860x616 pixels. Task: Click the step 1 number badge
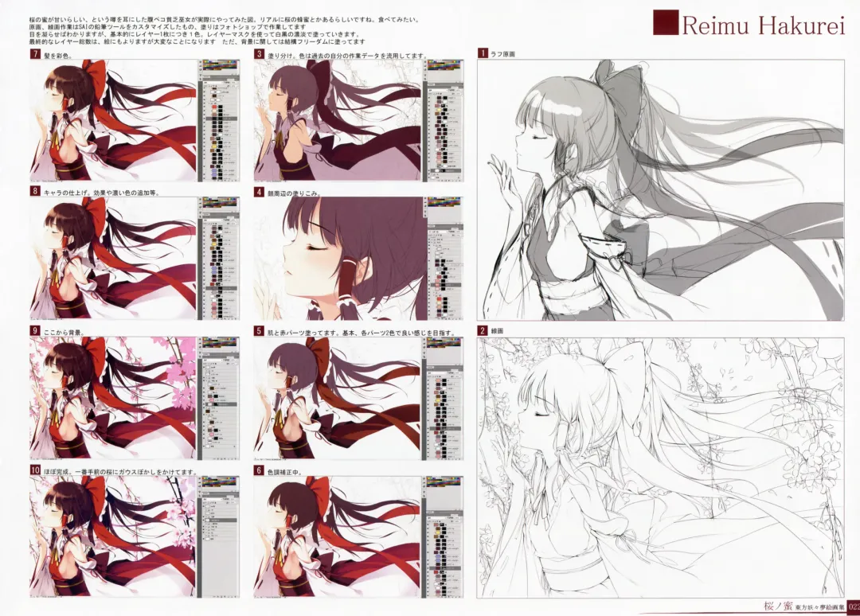click(x=483, y=53)
